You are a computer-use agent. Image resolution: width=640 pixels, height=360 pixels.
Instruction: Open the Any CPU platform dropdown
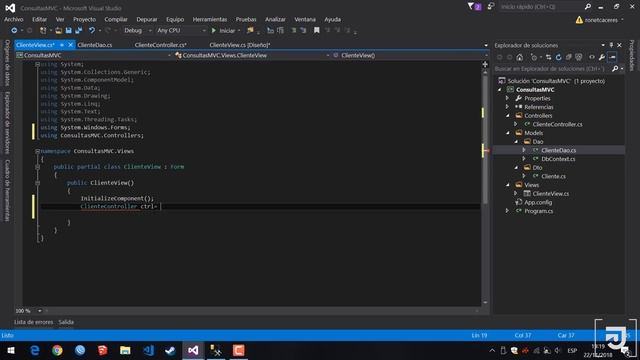pos(181,31)
